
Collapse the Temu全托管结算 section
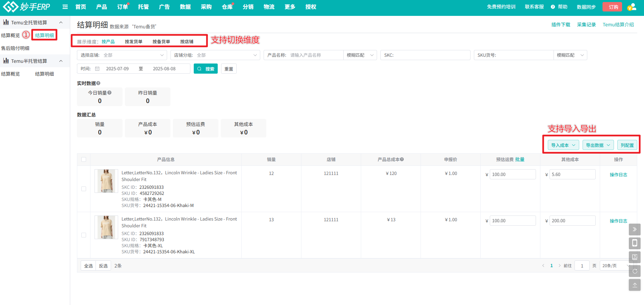pyautogui.click(x=61, y=22)
